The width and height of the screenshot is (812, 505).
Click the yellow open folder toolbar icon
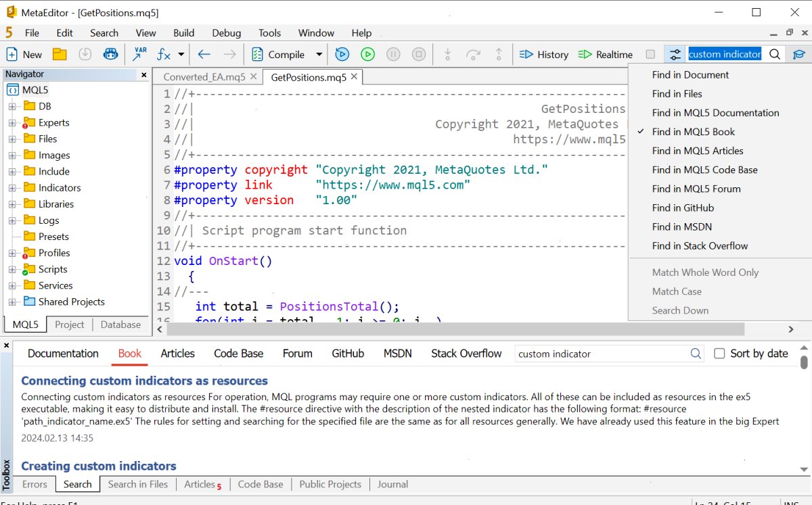point(60,55)
